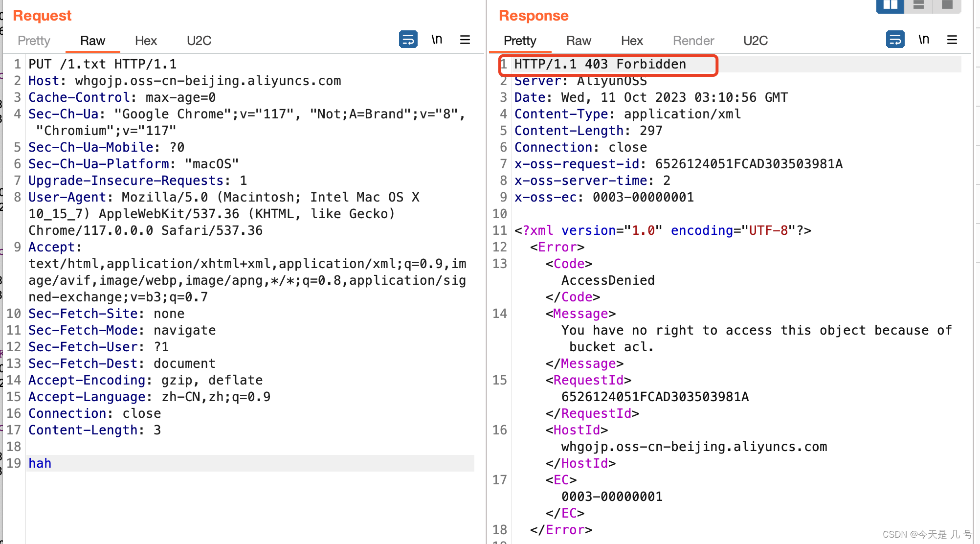980x544 pixels.
Task: Click the EC value 0003-00000001 in XML body
Action: click(x=612, y=497)
